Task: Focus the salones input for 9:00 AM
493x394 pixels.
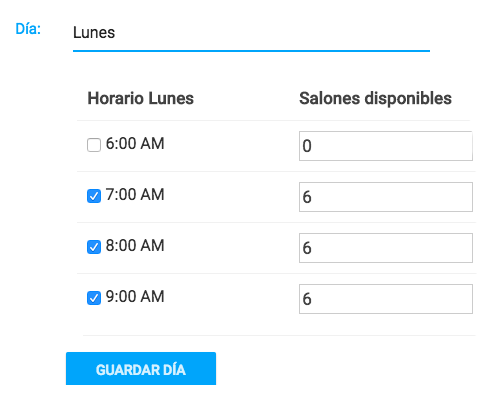Action: point(386,299)
